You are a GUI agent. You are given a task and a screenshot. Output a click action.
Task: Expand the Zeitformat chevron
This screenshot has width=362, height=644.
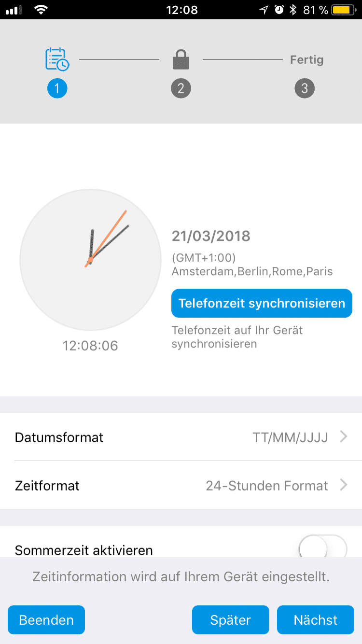tap(344, 485)
